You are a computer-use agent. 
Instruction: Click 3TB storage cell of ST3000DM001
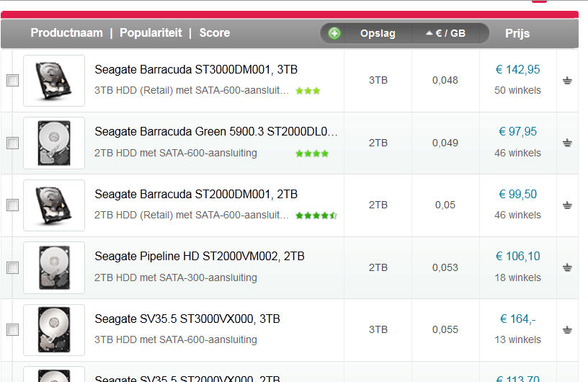coord(378,80)
